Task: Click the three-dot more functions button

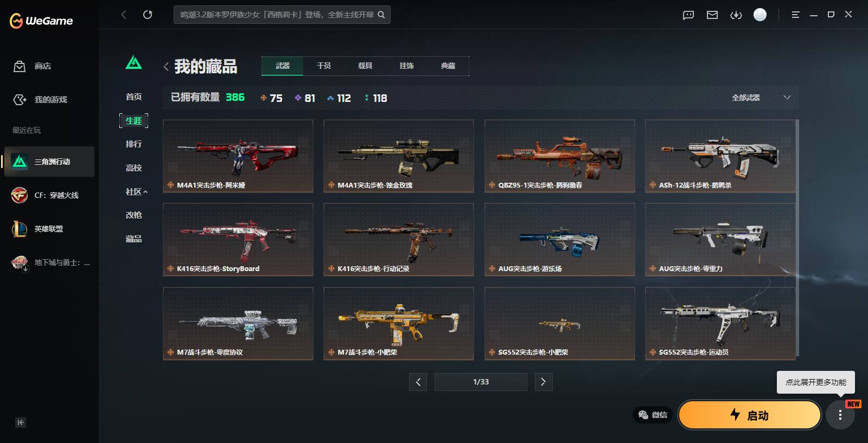Action: (x=840, y=415)
